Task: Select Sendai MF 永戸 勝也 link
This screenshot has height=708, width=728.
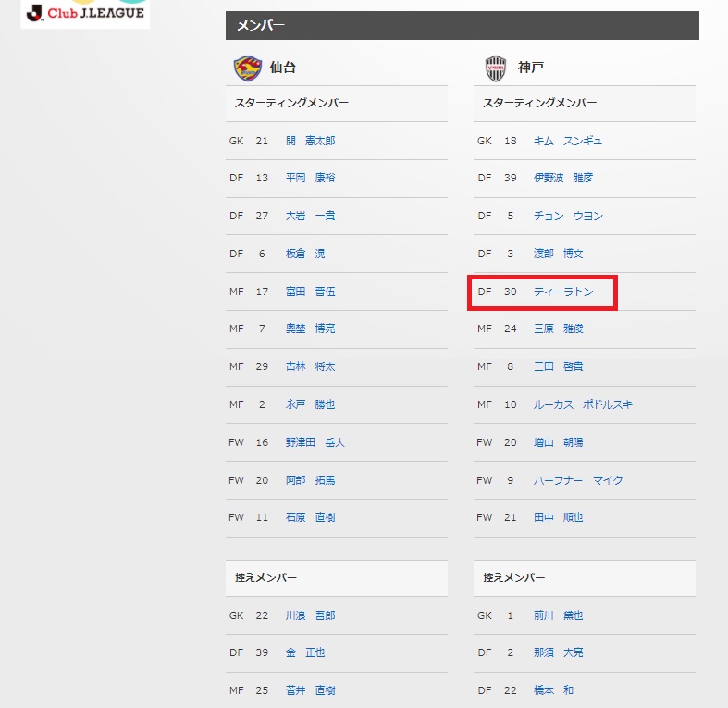Action: pyautogui.click(x=310, y=404)
